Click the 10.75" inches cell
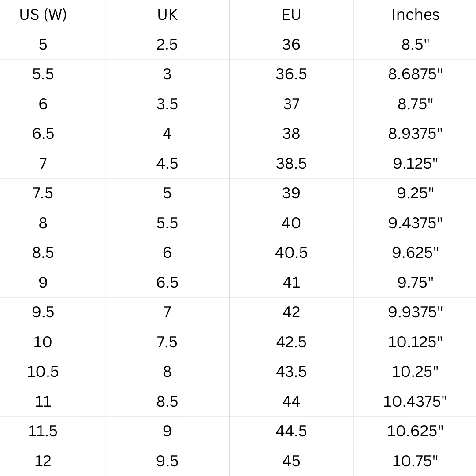The image size is (476, 476). point(415,461)
